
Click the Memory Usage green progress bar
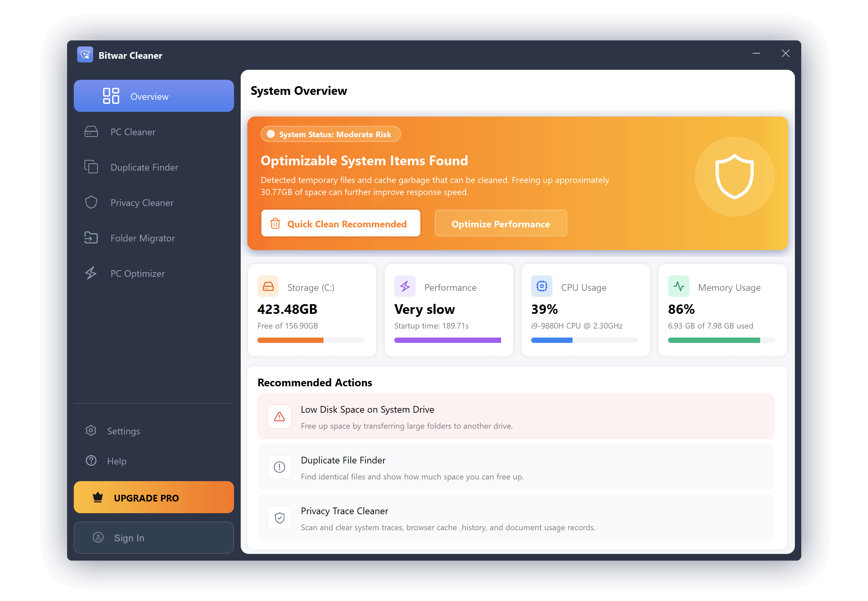click(x=721, y=340)
